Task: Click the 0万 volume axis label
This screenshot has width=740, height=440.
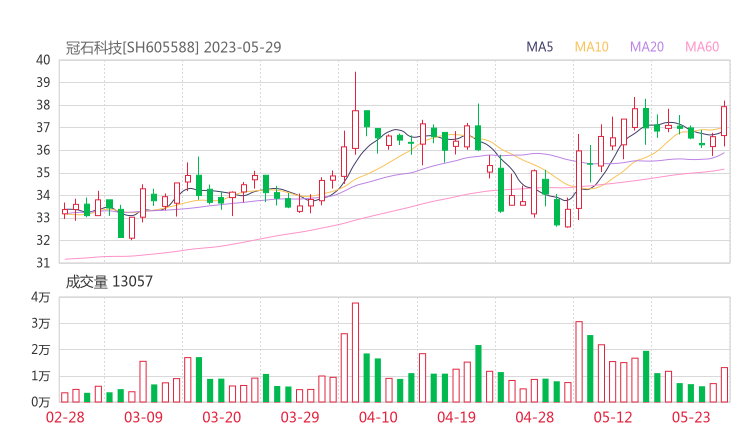Action: coord(41,402)
